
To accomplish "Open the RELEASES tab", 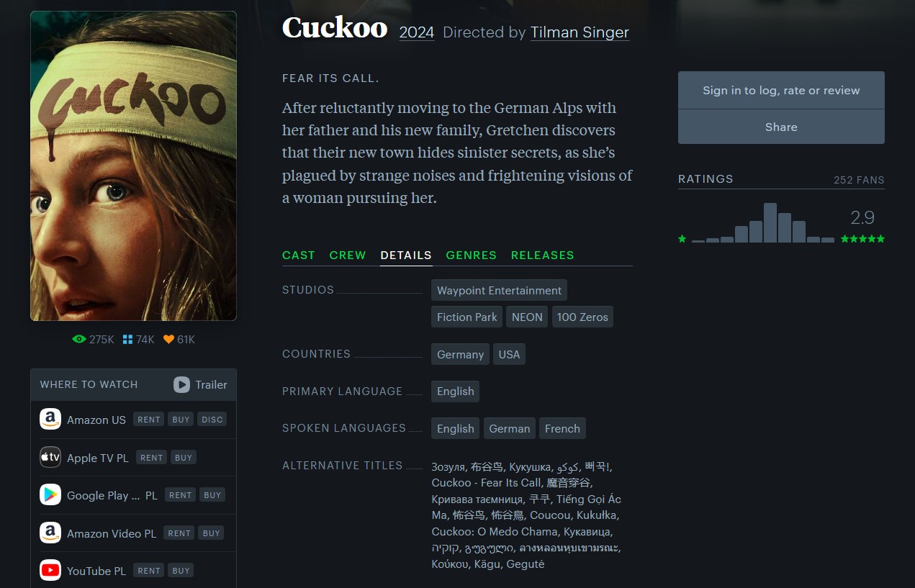I will 543,255.
